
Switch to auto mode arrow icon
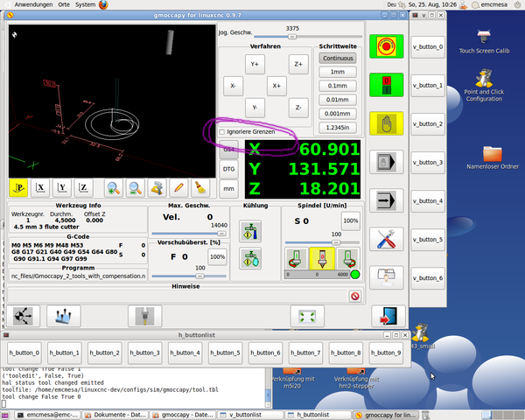click(387, 200)
